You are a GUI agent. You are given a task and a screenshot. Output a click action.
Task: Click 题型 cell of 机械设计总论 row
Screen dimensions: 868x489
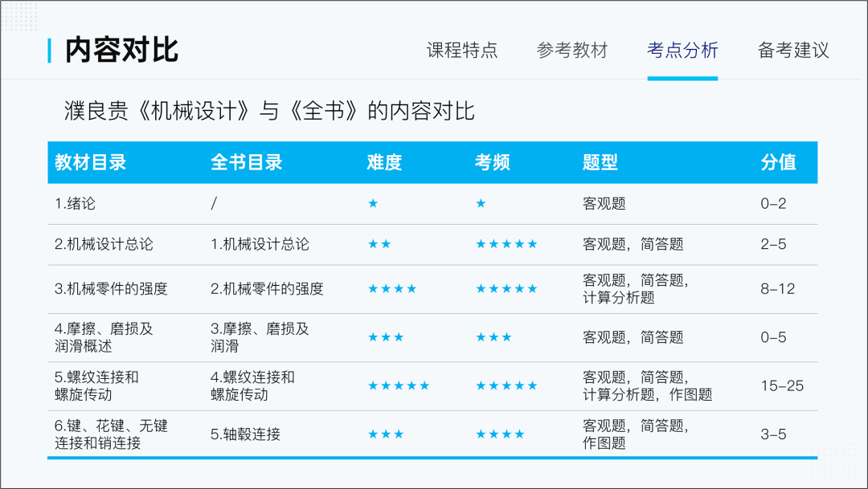pos(633,244)
